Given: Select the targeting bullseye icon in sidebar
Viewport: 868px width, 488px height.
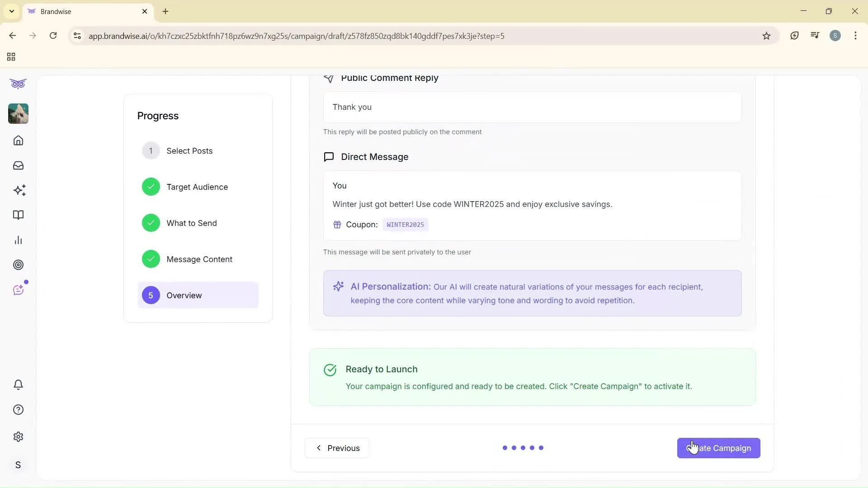Looking at the screenshot, I should 18,265.
